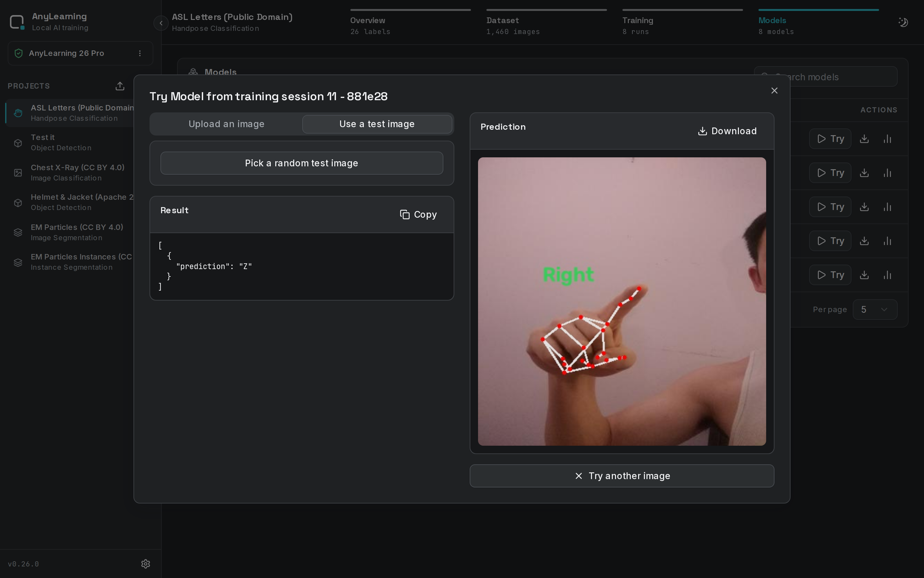Click Try another image
924x578 pixels.
pos(621,476)
